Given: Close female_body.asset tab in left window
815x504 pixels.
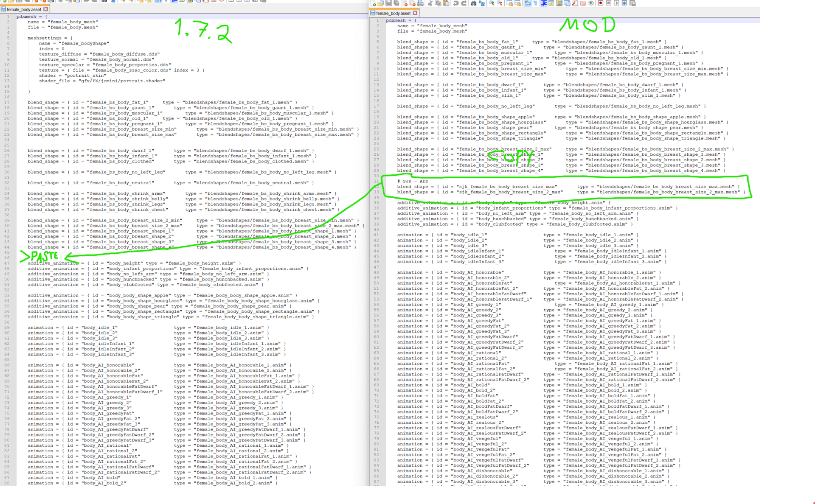Looking at the screenshot, I should click(46, 9).
